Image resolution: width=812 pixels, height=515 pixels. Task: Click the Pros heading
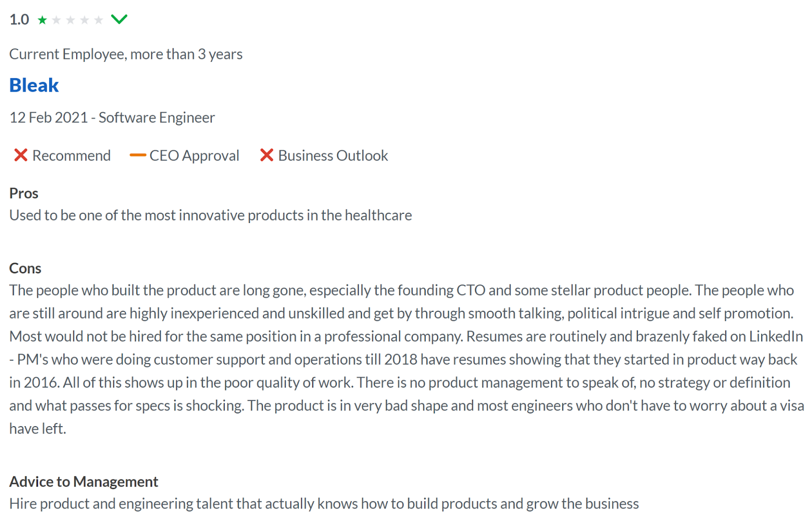pos(24,193)
